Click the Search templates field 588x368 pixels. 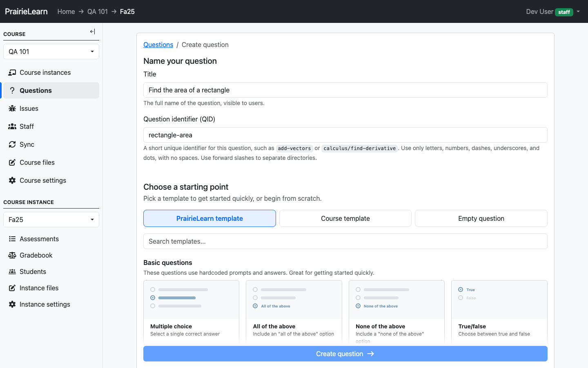pyautogui.click(x=345, y=241)
